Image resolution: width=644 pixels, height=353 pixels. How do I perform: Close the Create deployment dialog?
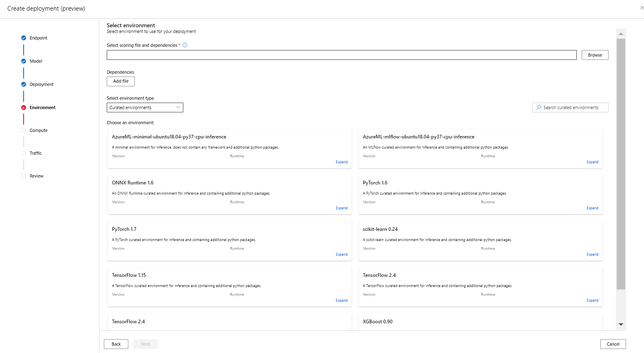pos(642,8)
